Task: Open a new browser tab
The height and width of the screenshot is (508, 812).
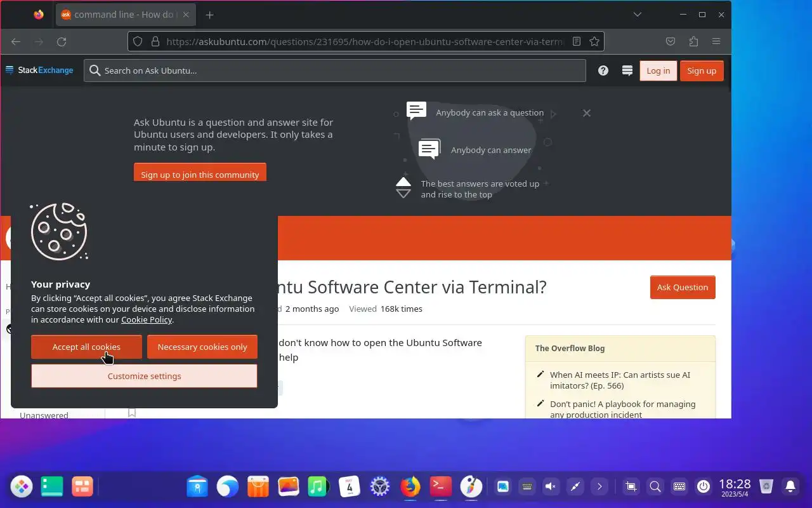Action: pos(210,15)
